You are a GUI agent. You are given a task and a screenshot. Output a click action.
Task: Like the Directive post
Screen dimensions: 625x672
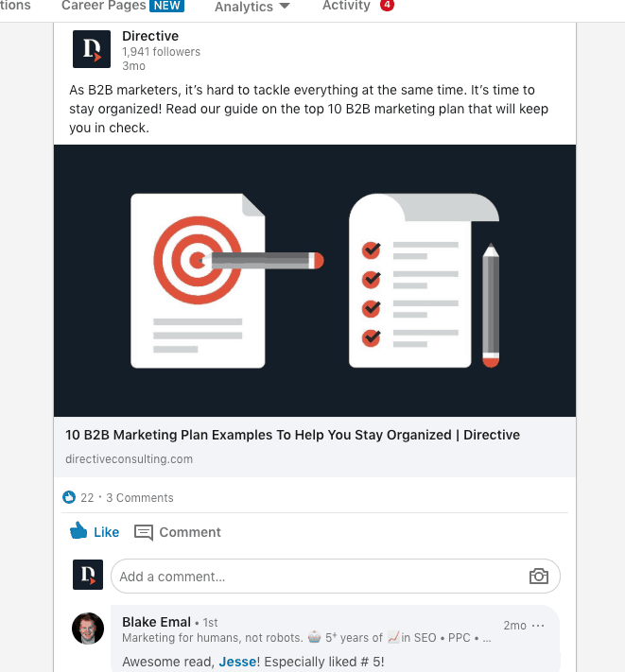tap(95, 532)
